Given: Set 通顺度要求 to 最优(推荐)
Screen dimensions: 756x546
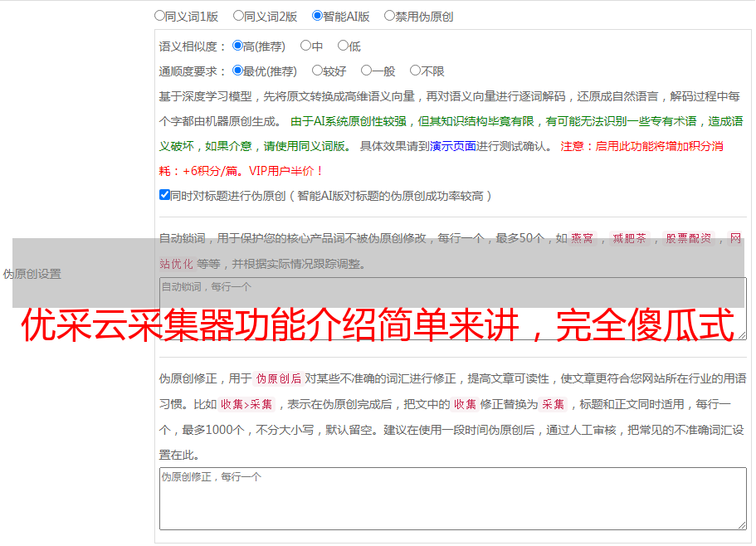Looking at the screenshot, I should 237,71.
